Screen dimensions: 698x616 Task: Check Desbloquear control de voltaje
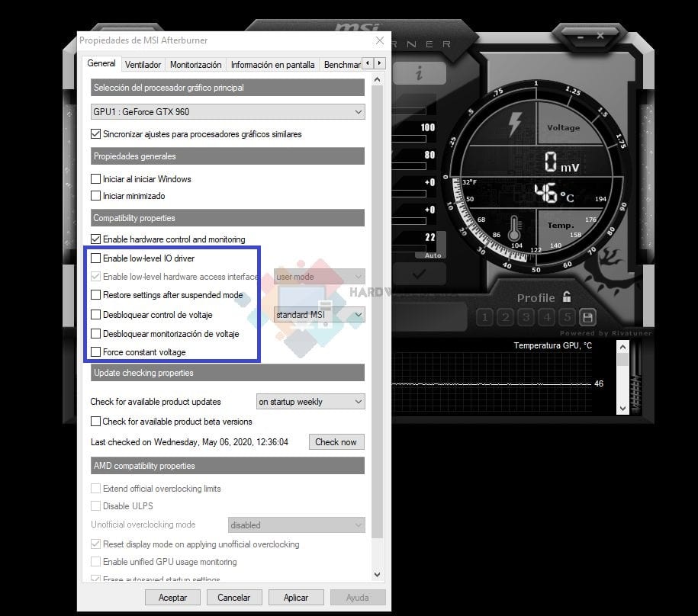(95, 314)
